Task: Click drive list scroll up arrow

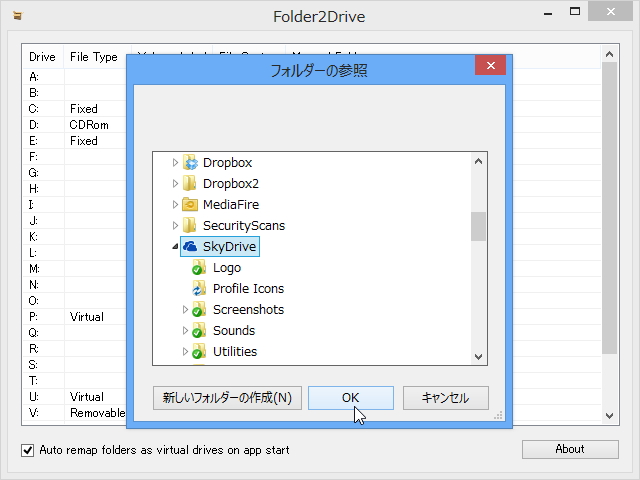Action: [x=610, y=54]
